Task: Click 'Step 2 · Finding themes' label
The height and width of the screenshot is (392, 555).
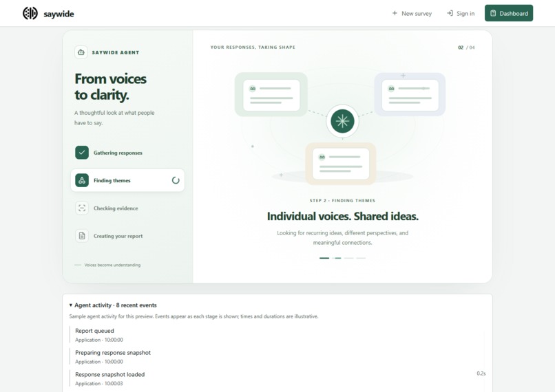Action: point(342,200)
